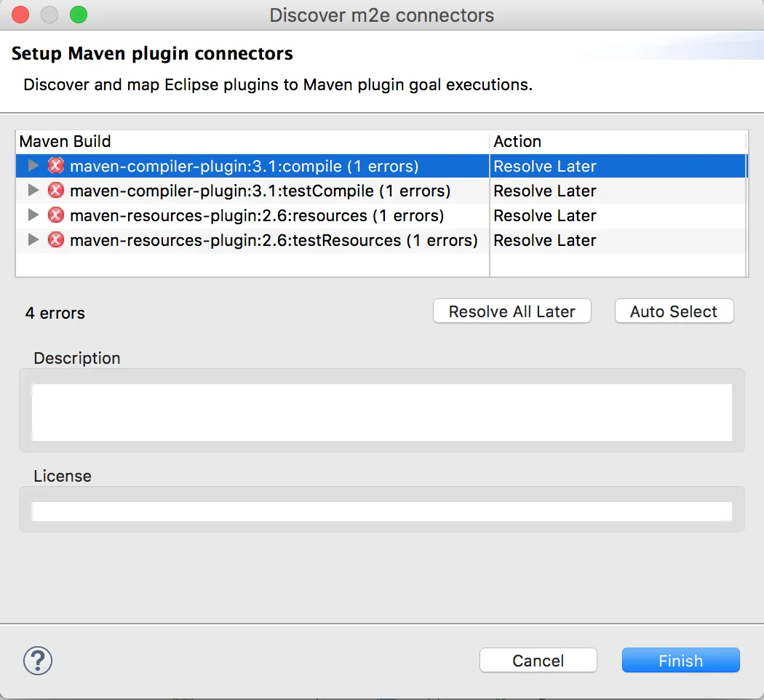The image size is (764, 700).
Task: Click inside the Description text area
Action: (381, 412)
